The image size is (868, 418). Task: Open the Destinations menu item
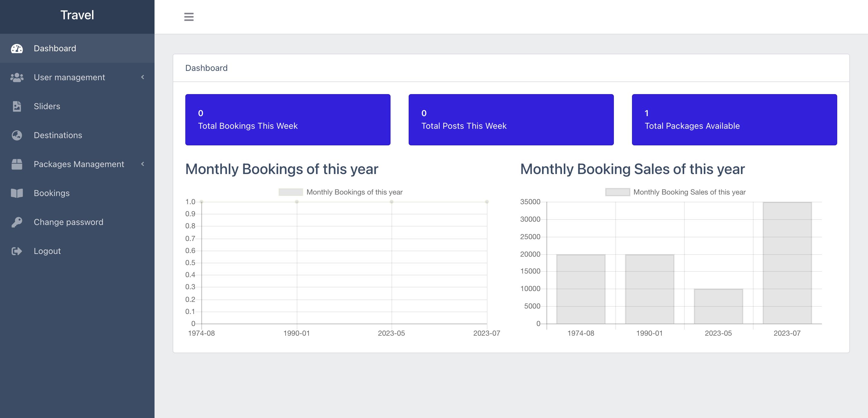coord(58,135)
